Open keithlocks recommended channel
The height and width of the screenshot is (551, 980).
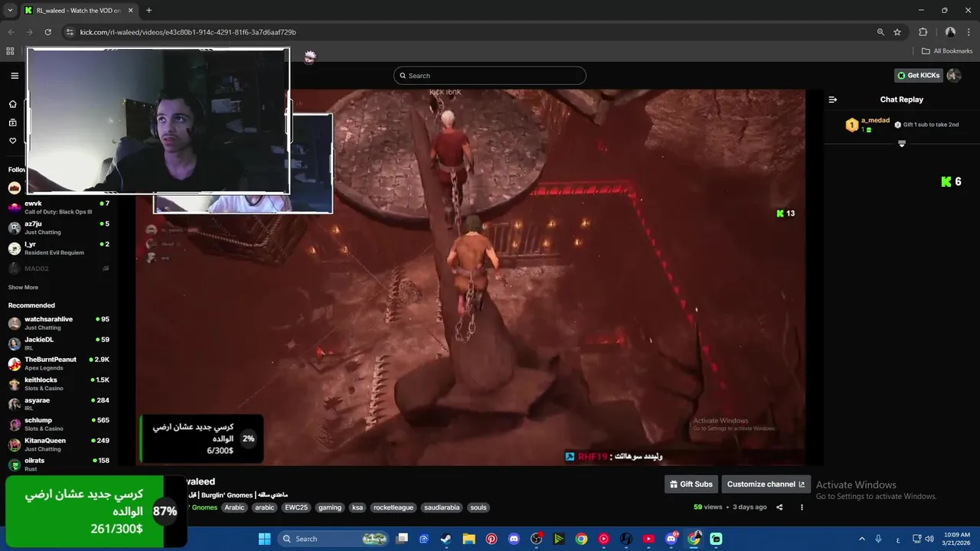(60, 384)
